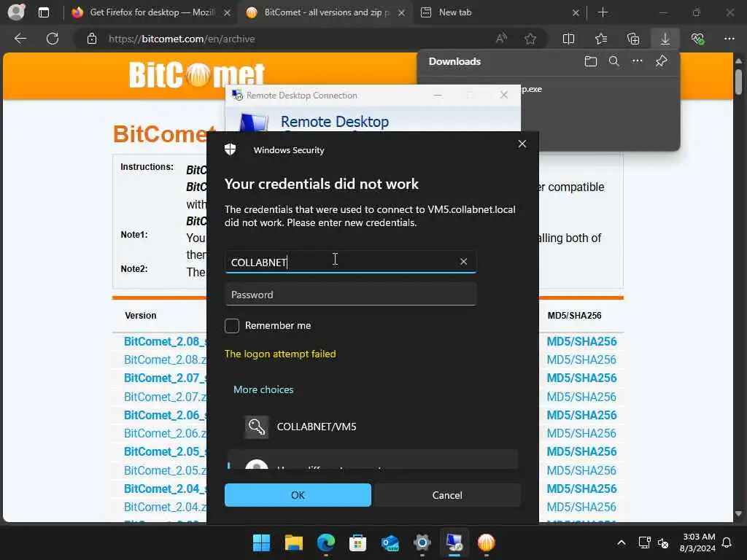
Task: Open the BitComet_2.04 setup link
Action: 165,489
